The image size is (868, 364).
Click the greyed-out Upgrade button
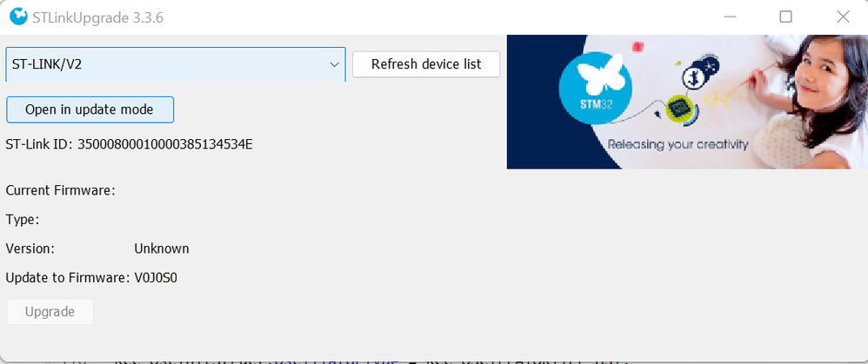click(x=50, y=312)
